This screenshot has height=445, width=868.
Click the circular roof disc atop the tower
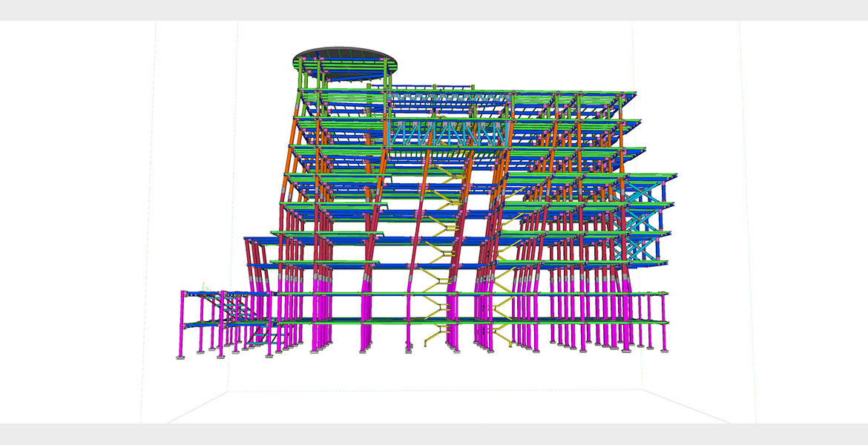point(344,57)
